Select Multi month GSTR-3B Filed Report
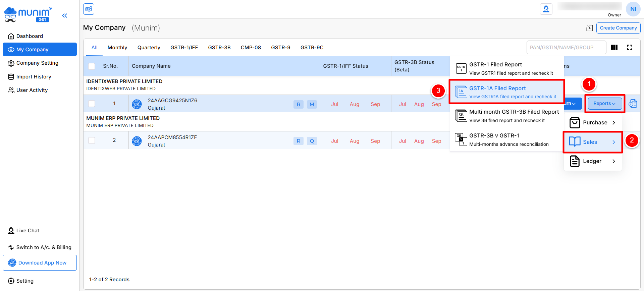 click(507, 116)
